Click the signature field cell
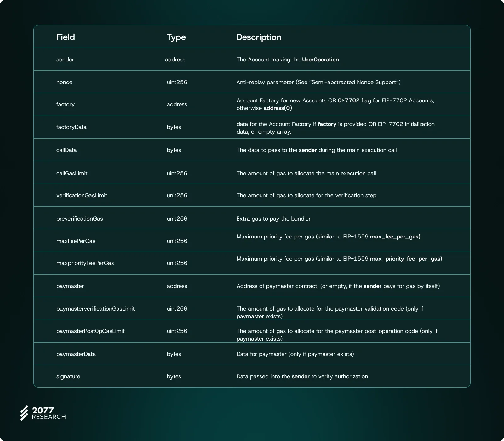Screen dimensions: 504x441 68,376
